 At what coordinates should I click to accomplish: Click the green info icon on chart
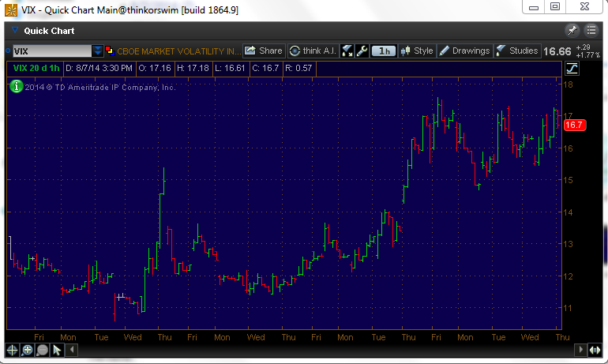(17, 86)
